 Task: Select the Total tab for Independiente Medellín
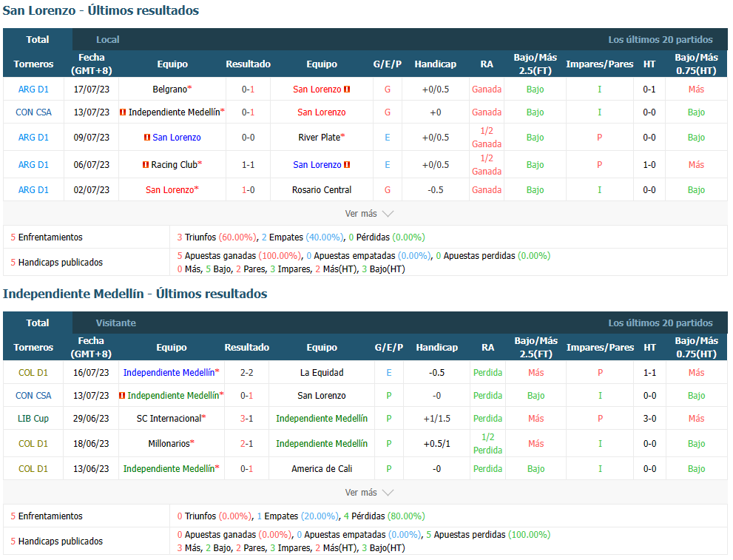pos(38,323)
